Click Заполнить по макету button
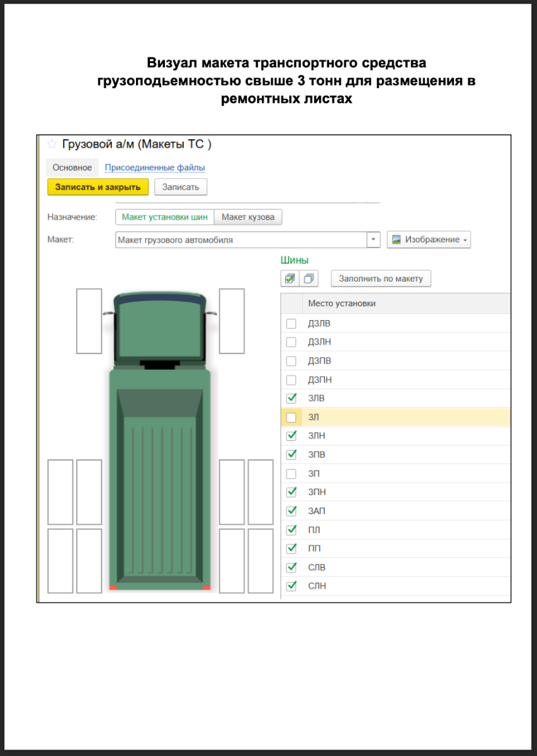Screen dimensions: 537x756 [381, 278]
